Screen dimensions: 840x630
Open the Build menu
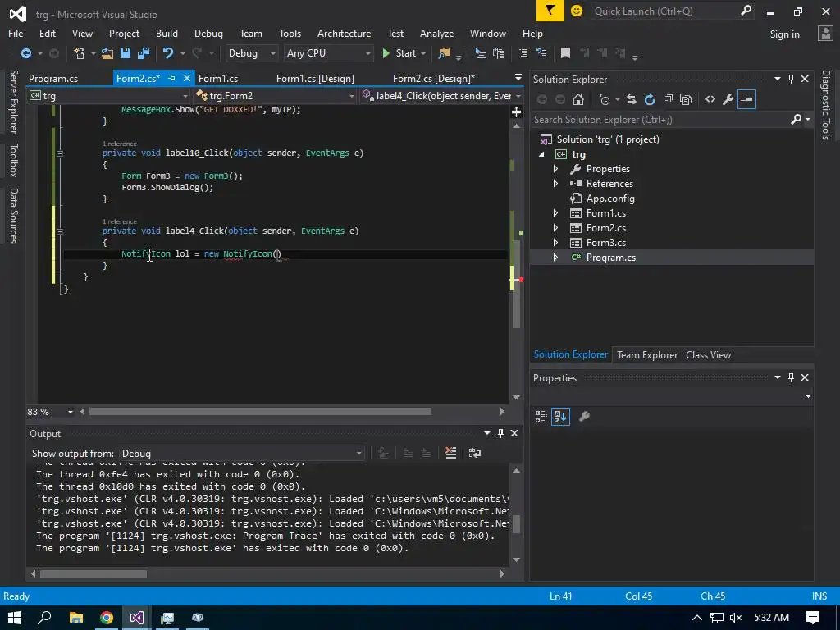click(x=167, y=33)
